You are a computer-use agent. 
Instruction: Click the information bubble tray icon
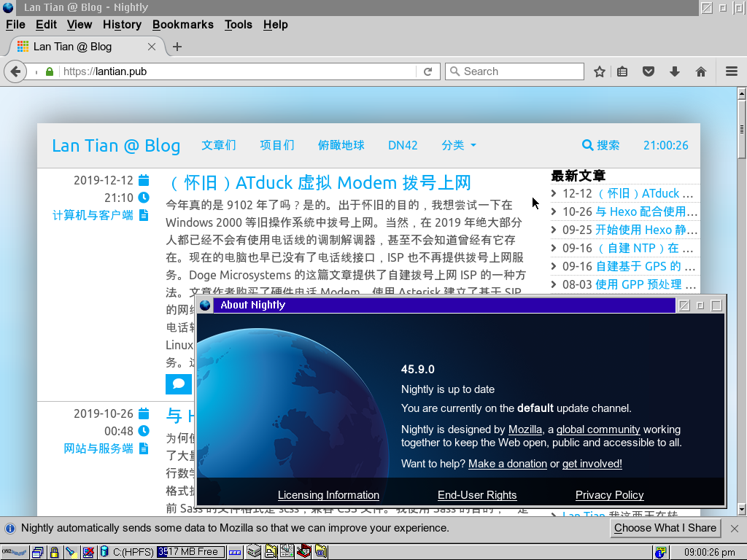click(x=659, y=553)
